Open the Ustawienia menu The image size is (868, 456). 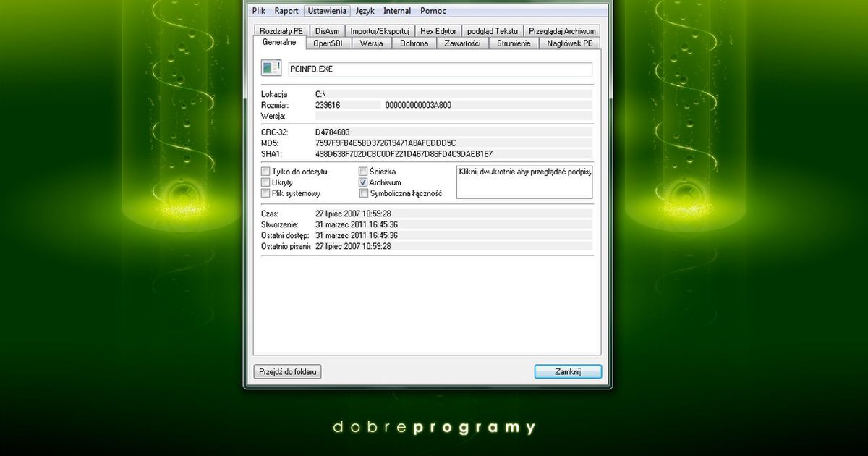(x=327, y=11)
